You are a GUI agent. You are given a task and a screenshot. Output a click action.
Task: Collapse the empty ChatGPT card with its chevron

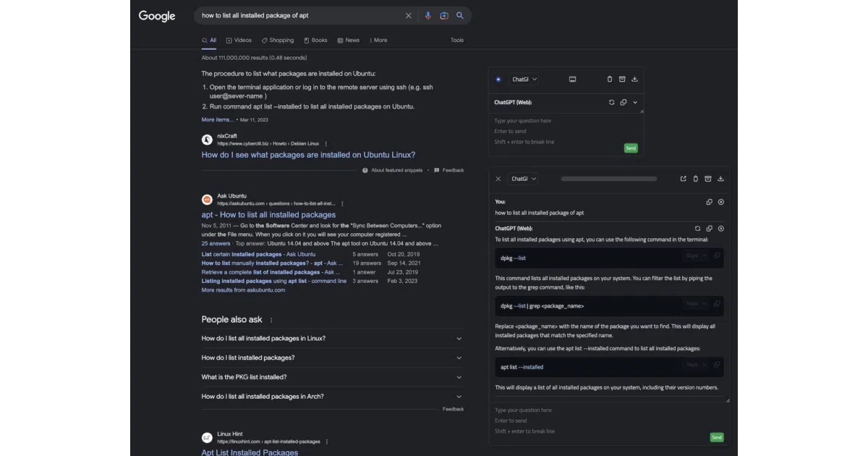pyautogui.click(x=635, y=103)
